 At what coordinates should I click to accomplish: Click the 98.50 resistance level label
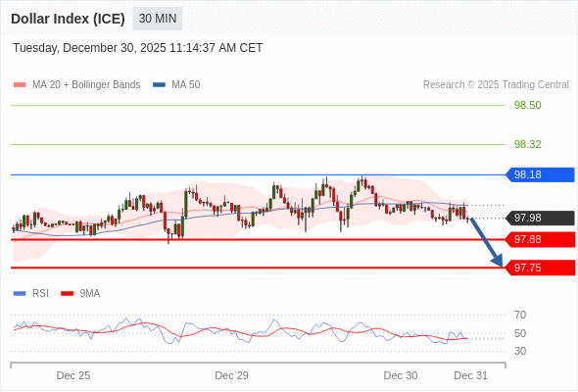(x=527, y=105)
